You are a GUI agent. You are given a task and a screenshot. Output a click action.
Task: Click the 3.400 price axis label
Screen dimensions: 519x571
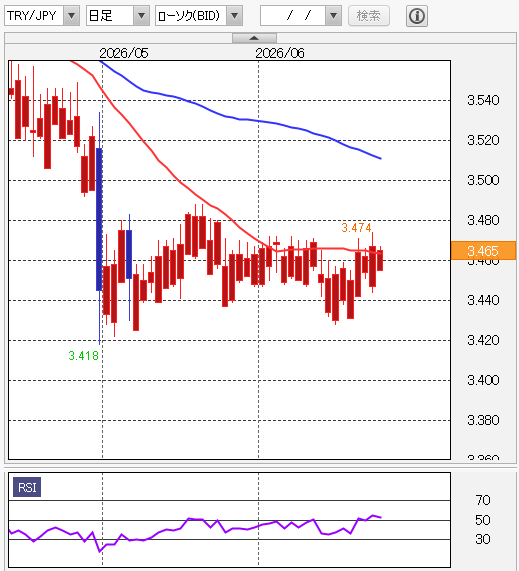(483, 380)
